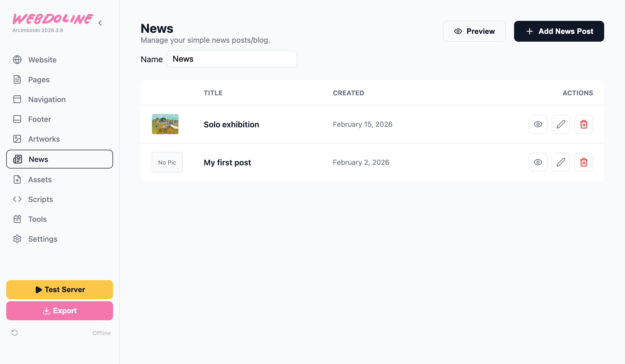Open the Artworks section in the sidebar
The height and width of the screenshot is (364, 625).
(44, 139)
